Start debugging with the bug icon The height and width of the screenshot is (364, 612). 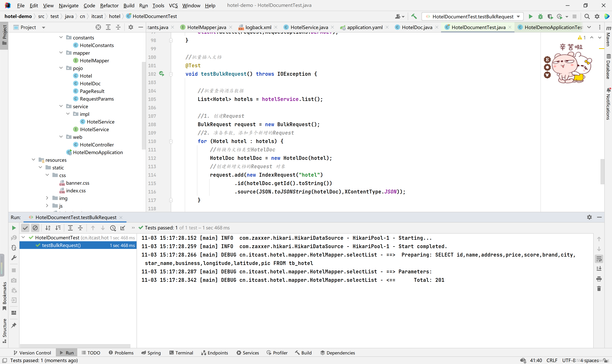click(x=540, y=16)
